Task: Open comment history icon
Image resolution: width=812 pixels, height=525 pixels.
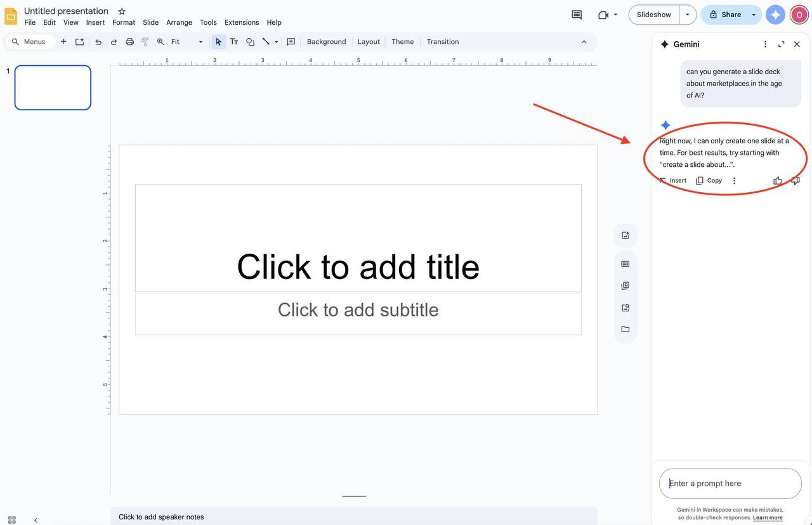Action: (x=576, y=15)
